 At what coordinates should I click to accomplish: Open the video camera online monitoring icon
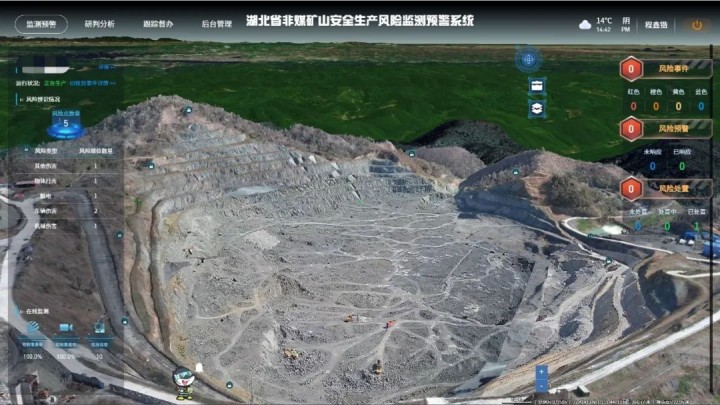(x=66, y=328)
